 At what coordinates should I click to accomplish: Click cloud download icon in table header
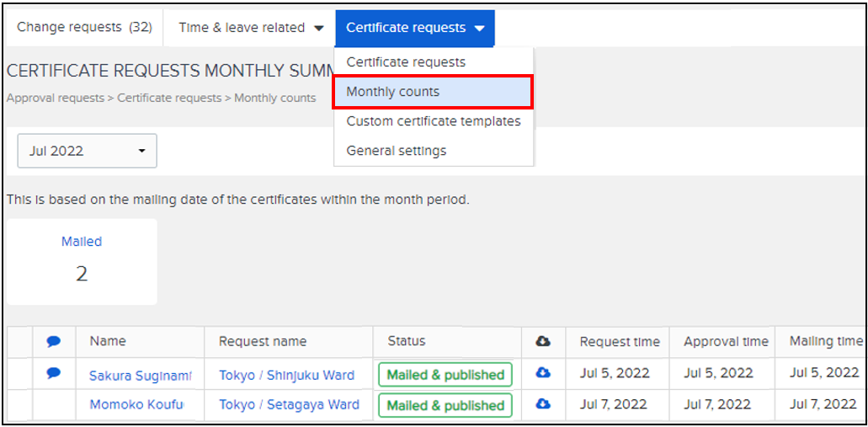coord(543,341)
